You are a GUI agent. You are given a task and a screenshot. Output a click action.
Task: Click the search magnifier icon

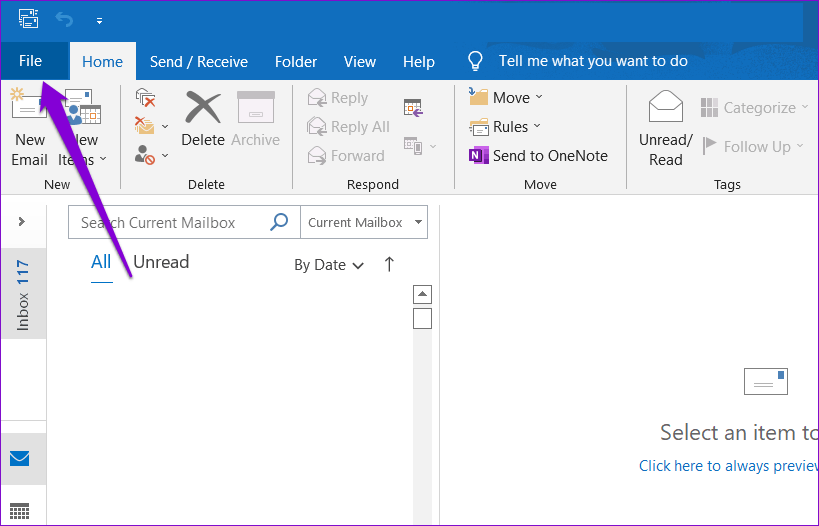pyautogui.click(x=280, y=222)
